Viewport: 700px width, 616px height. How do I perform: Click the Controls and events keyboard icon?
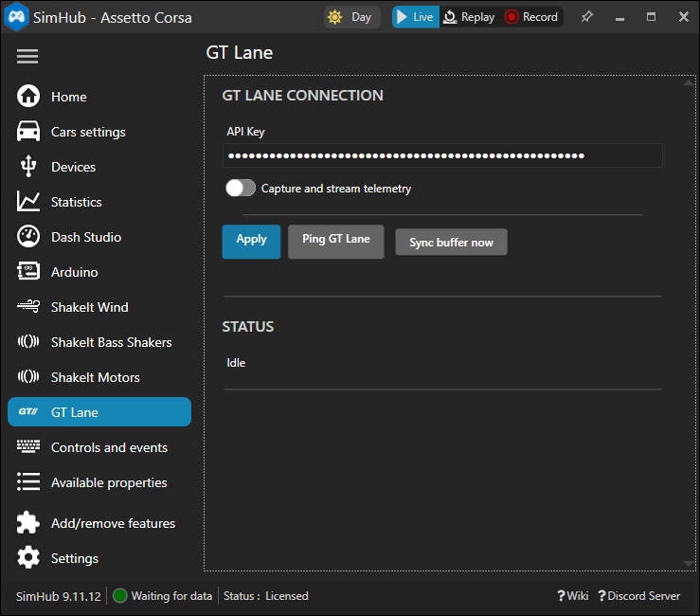pos(28,446)
